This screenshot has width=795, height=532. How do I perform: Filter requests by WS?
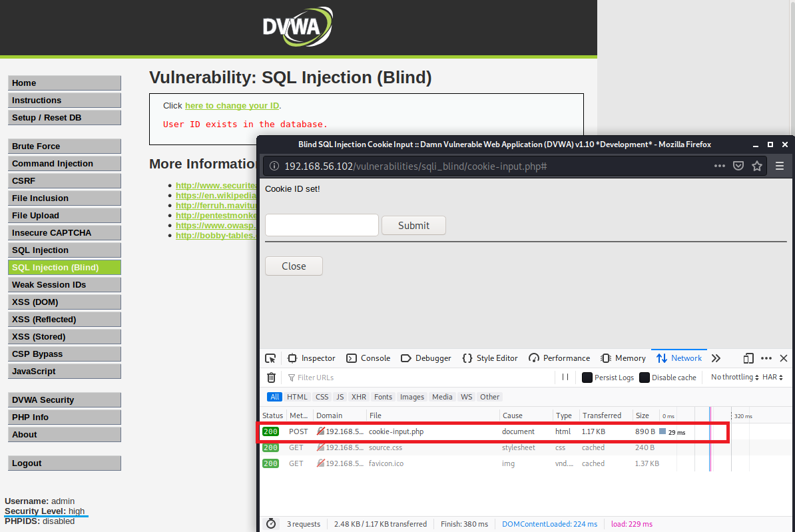coord(467,397)
